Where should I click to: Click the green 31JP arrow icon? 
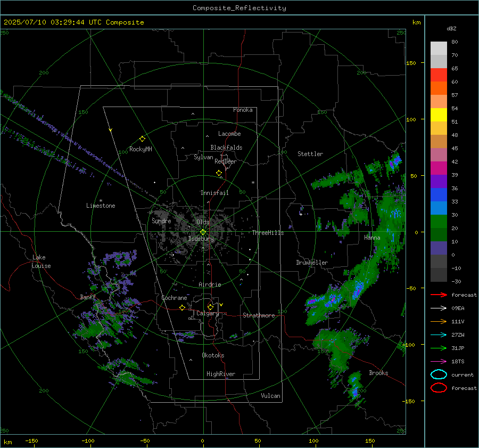tap(439, 348)
